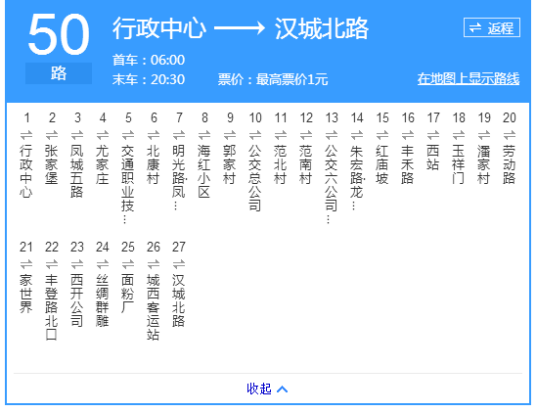Click transfer icon above stop 22 丰登路北口
536x412 pixels.
coord(52,264)
